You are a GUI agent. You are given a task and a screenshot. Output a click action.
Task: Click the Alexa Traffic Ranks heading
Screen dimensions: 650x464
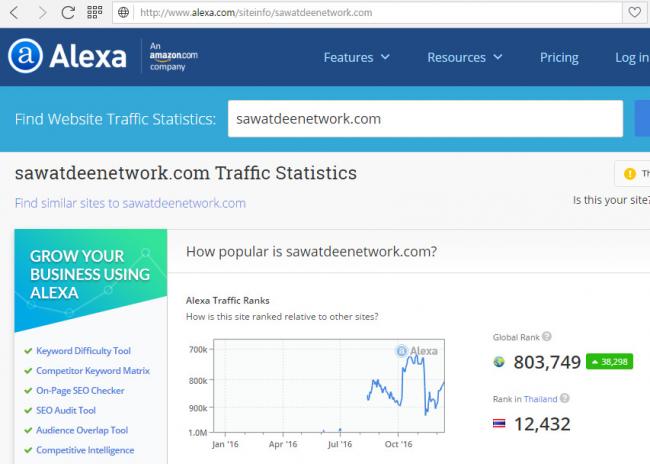pyautogui.click(x=228, y=301)
